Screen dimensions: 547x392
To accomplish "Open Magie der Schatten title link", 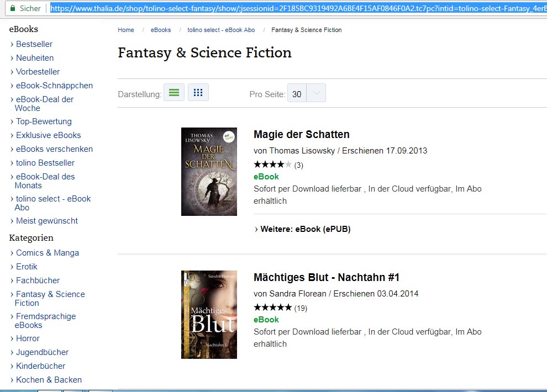I will tap(302, 134).
